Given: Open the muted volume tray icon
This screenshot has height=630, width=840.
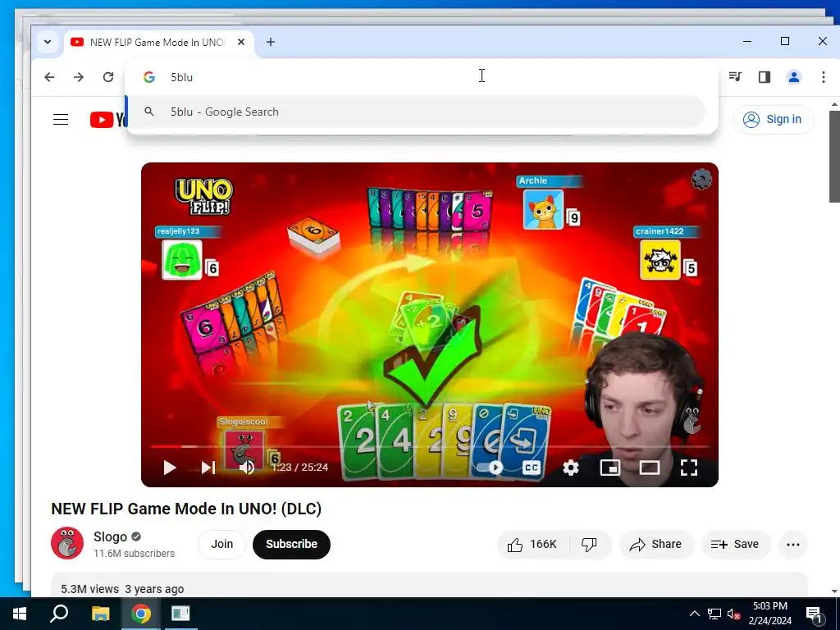Looking at the screenshot, I should point(734,614).
